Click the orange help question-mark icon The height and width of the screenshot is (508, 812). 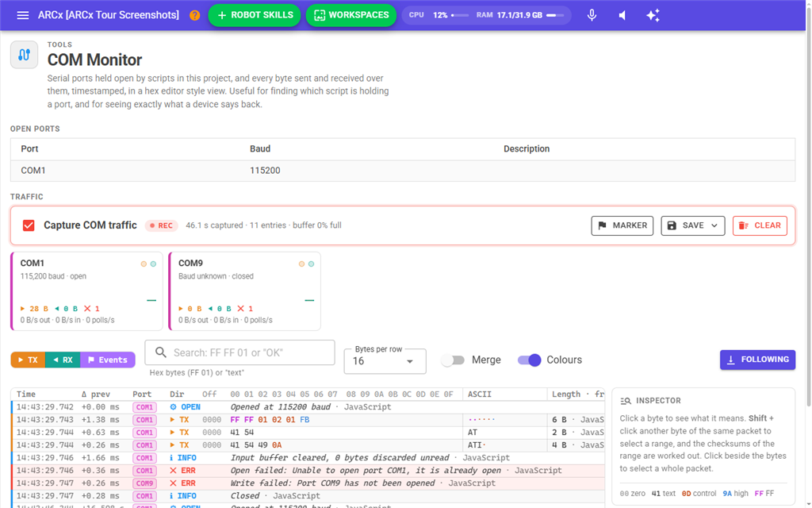coord(195,15)
